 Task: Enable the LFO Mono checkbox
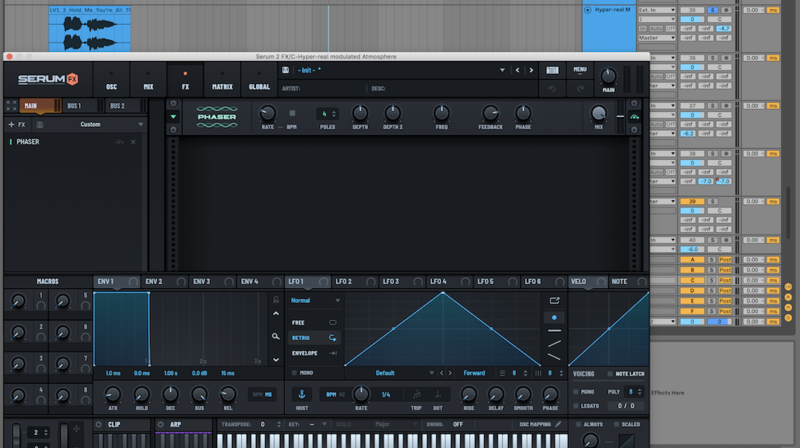294,373
